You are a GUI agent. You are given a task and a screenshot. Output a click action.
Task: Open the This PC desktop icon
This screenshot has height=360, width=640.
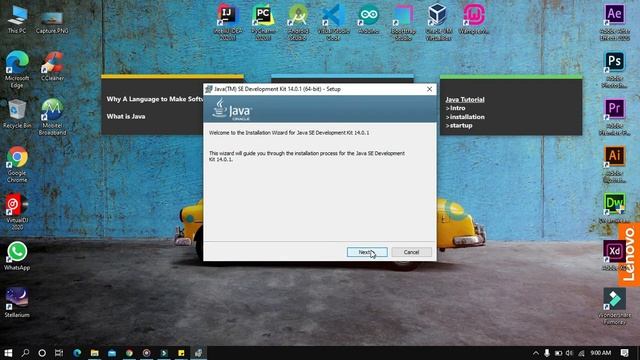(17, 19)
